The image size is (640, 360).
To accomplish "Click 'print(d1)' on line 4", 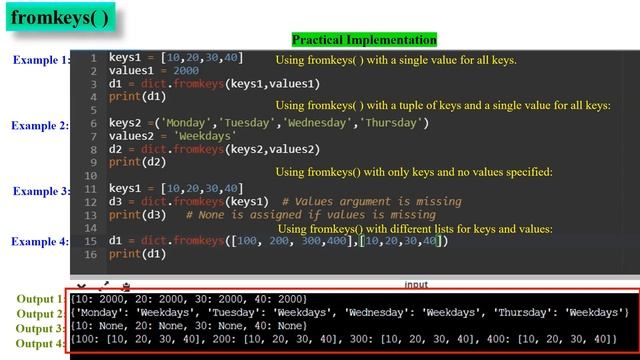I will [x=138, y=97].
